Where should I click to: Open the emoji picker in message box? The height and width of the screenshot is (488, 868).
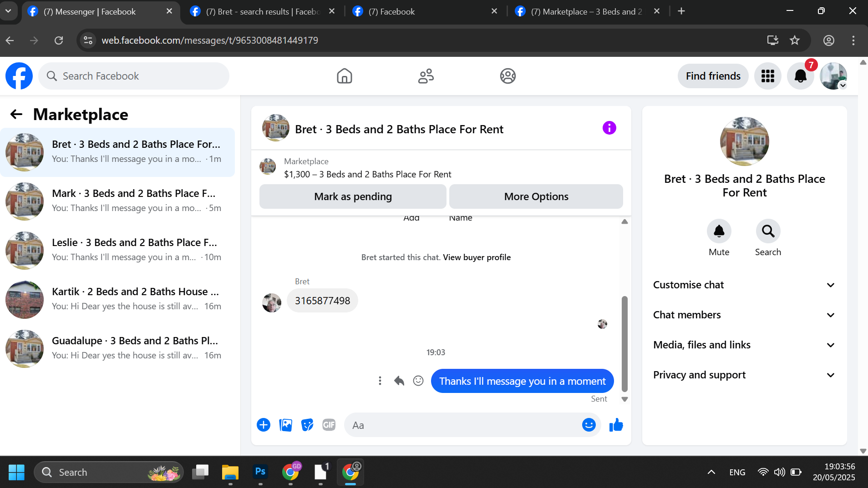click(589, 425)
